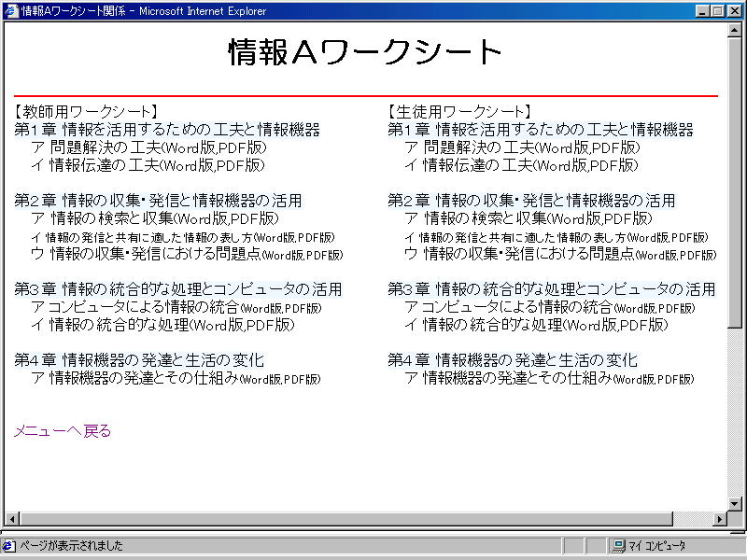Open イ 情報の発信と共有に適した情報の表し方 under 教師用ワークシート
Viewport: 747px width, 560px height.
tap(183, 237)
